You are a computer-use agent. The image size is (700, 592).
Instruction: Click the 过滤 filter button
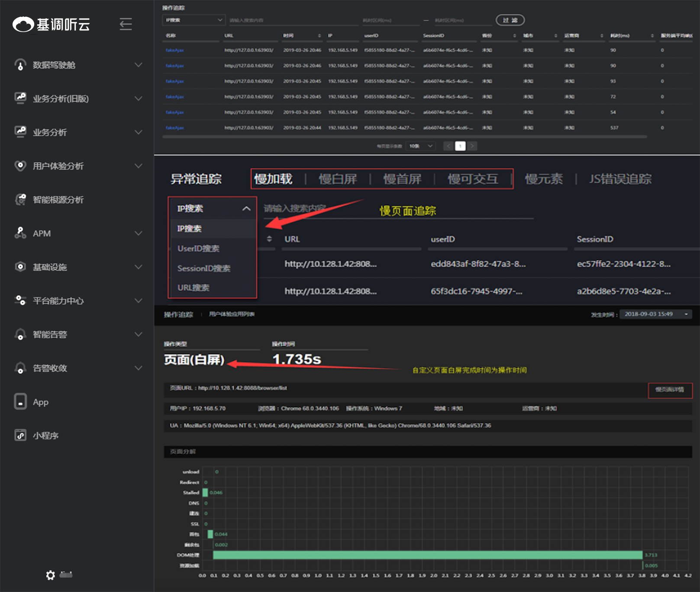pos(510,19)
